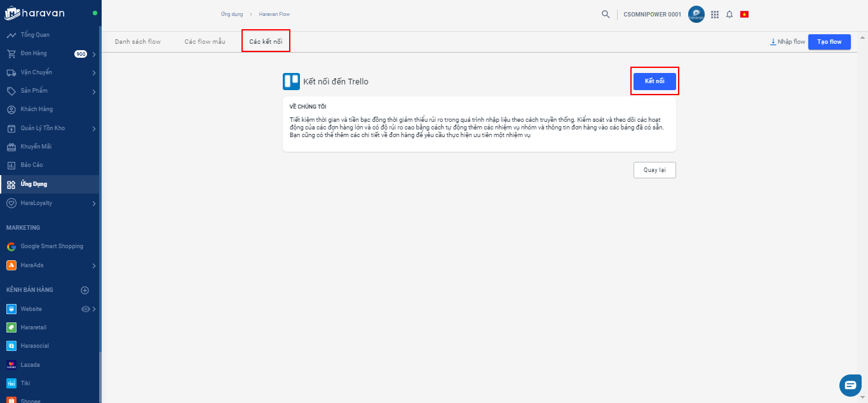Click the add sales channel plus icon
Image resolution: width=868 pixels, height=403 pixels.
85,290
